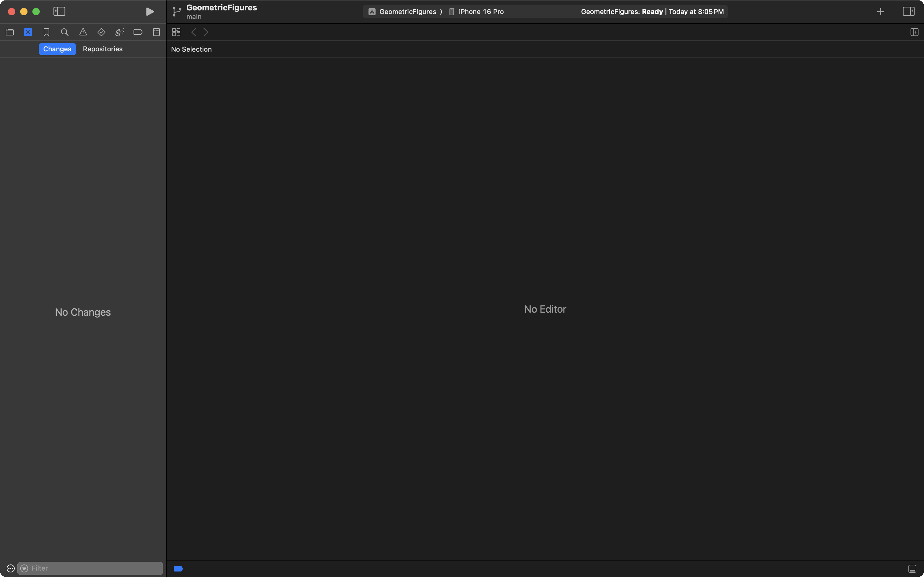
Task: Toggle the bottom debug area
Action: [912, 569]
